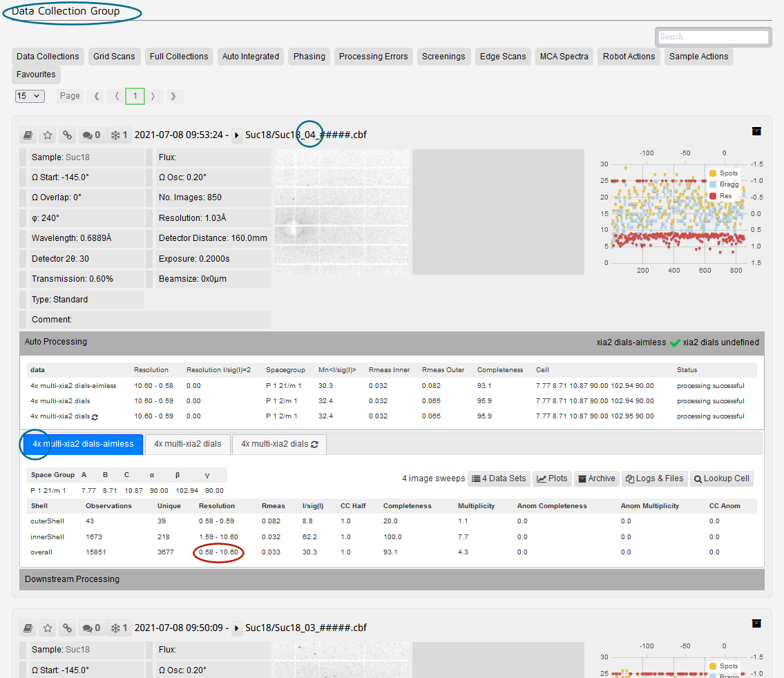The width and height of the screenshot is (784, 678).
Task: Click archive box icon right of Suc18_04 title
Action: [756, 131]
